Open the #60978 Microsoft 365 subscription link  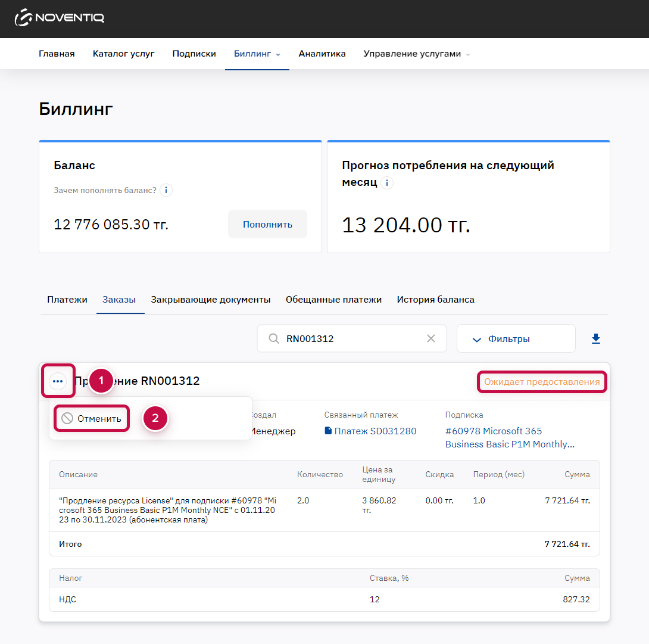point(510,438)
